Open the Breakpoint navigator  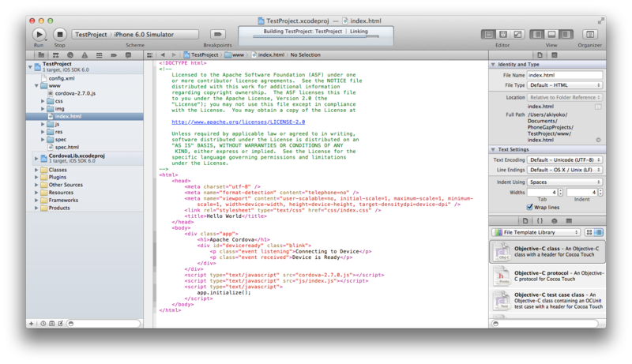pyautogui.click(x=114, y=55)
